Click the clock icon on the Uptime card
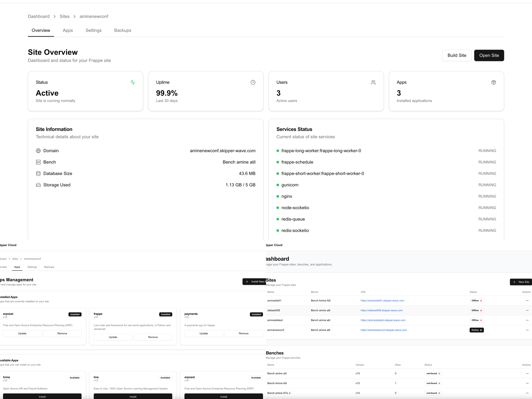 253,82
